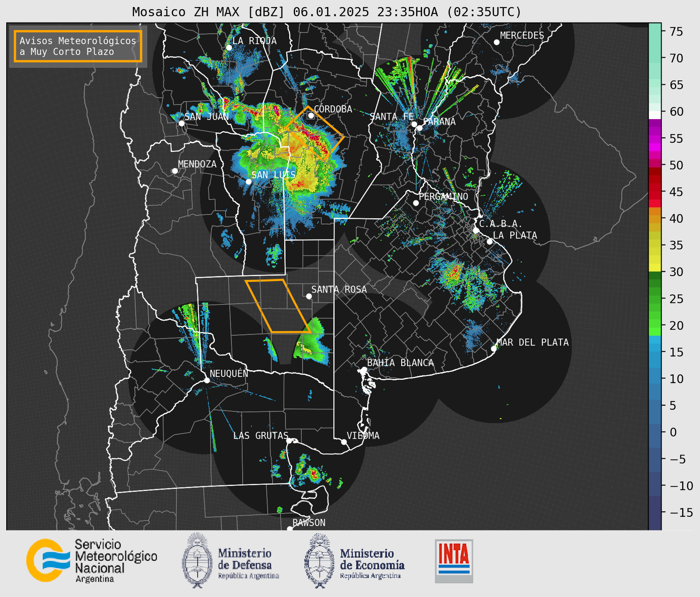Click the INTA logo
The width and height of the screenshot is (700, 597).
coord(454,561)
